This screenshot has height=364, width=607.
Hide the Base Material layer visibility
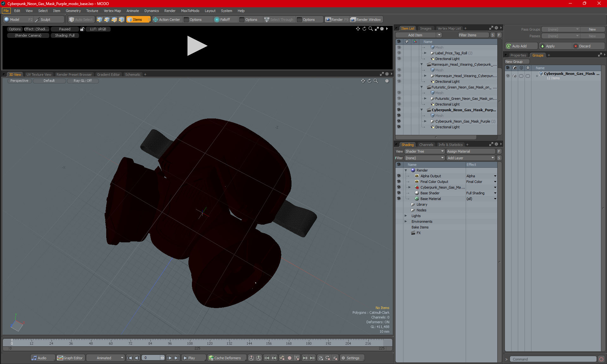point(399,199)
